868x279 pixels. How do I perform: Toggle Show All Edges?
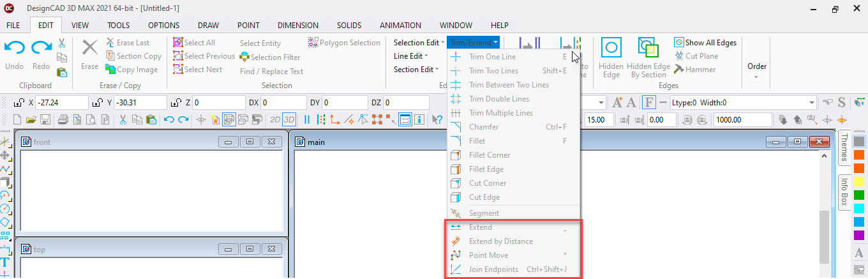(705, 43)
